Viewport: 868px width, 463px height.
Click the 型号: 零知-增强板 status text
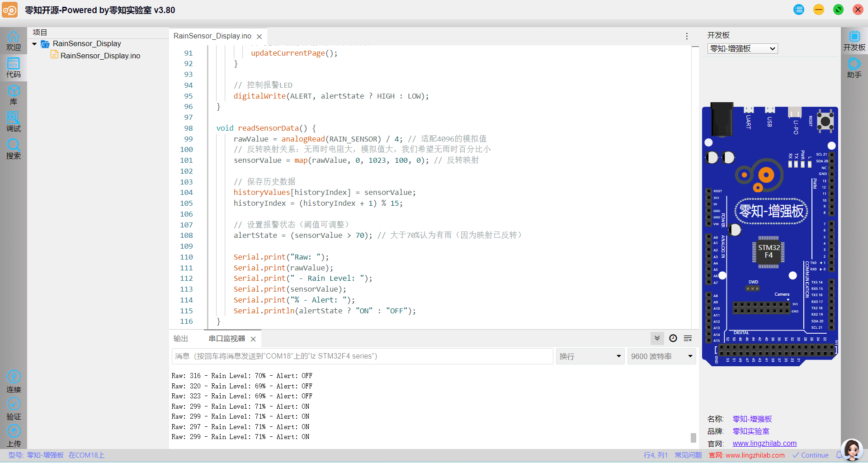coord(36,455)
